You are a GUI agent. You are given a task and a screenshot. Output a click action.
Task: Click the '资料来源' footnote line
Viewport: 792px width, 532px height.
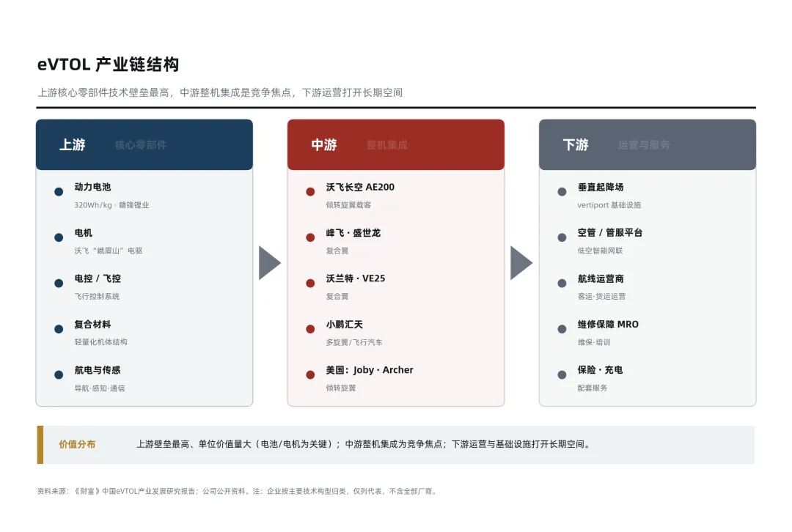pyautogui.click(x=238, y=491)
